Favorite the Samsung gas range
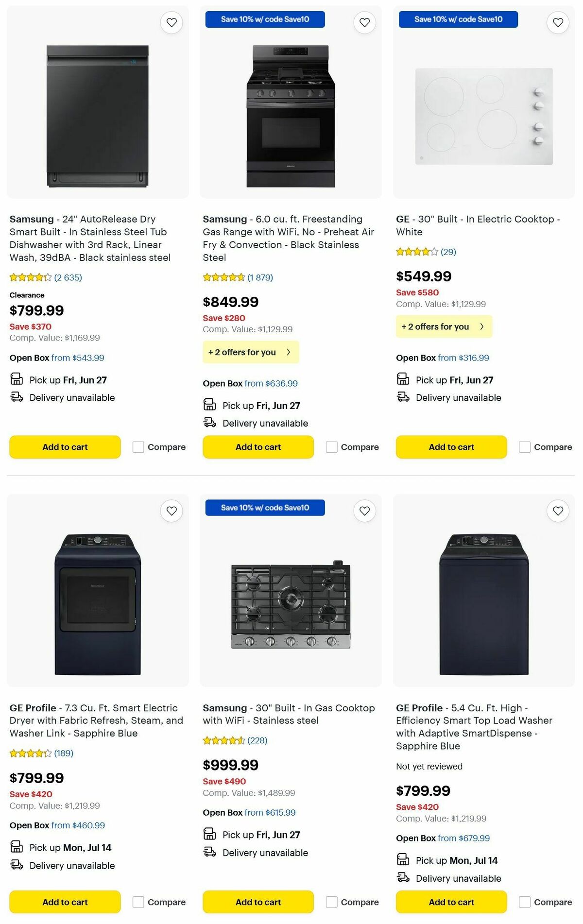Screen dimensions: 583x924 (x=364, y=22)
